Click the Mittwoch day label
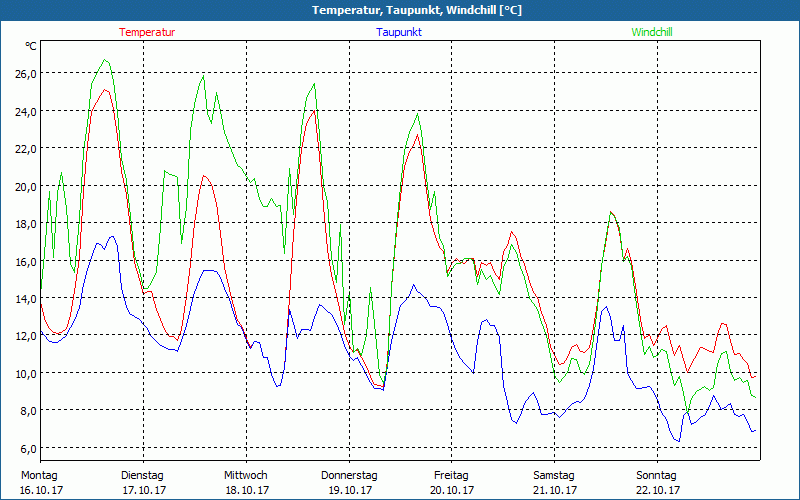Image resolution: width=800 pixels, height=500 pixels. coord(246,476)
